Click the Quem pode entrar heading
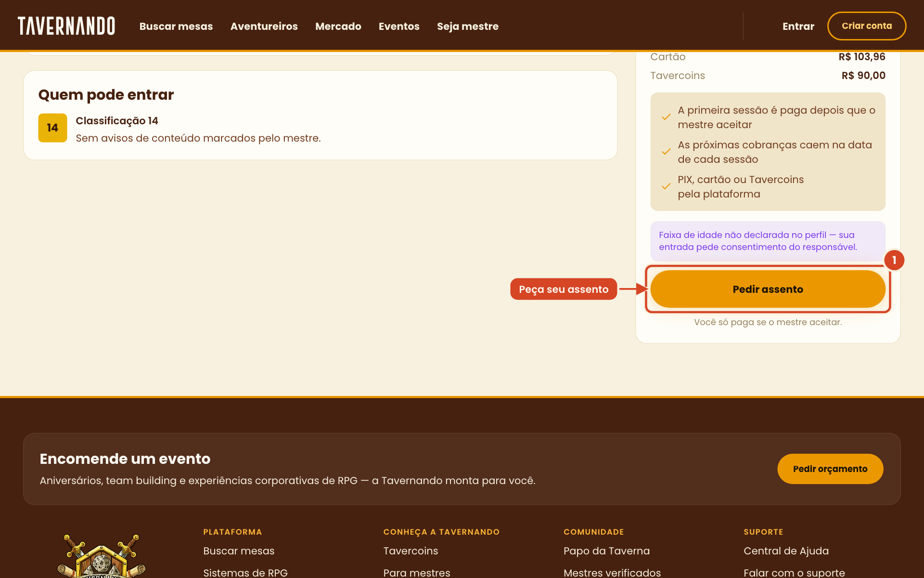924x578 pixels. tap(106, 95)
